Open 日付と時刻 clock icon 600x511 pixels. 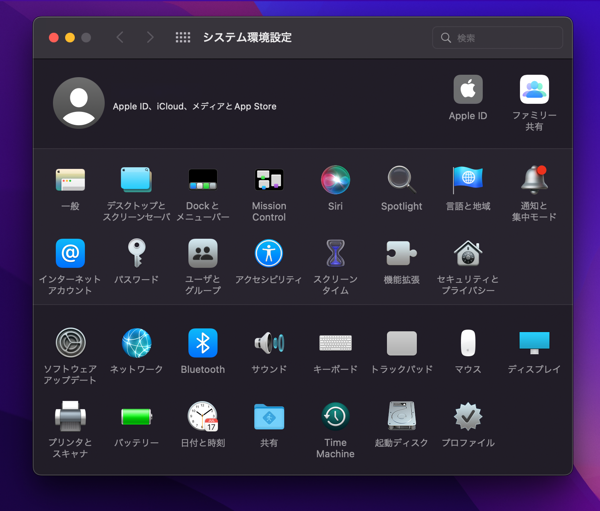(203, 416)
